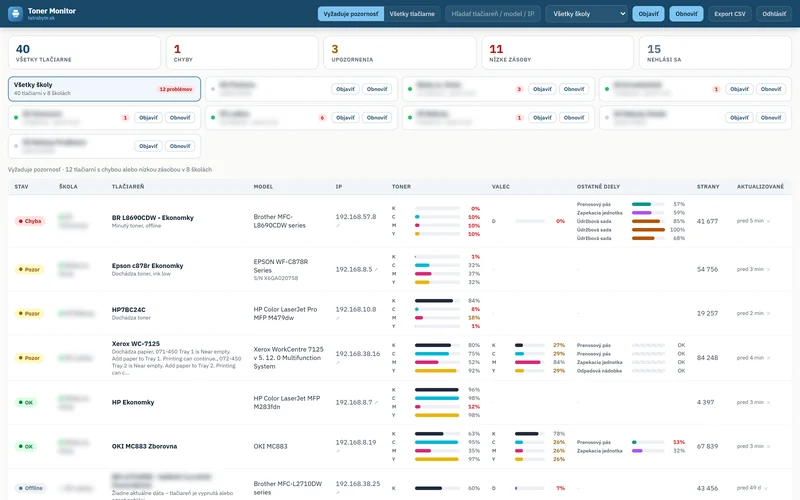Viewport: 800px width, 500px height.
Task: Click the '12 problémov' badge
Action: coord(176,89)
